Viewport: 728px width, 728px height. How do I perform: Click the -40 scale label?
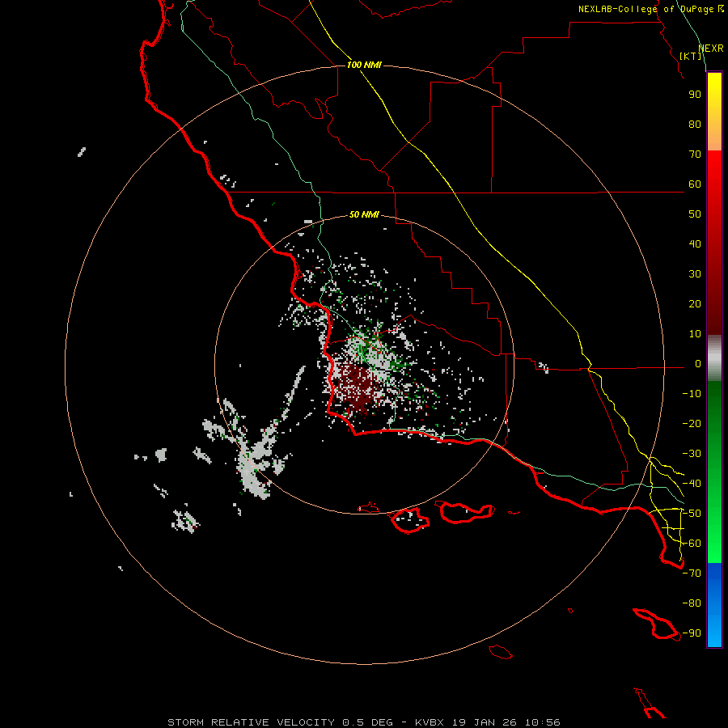[x=692, y=484]
